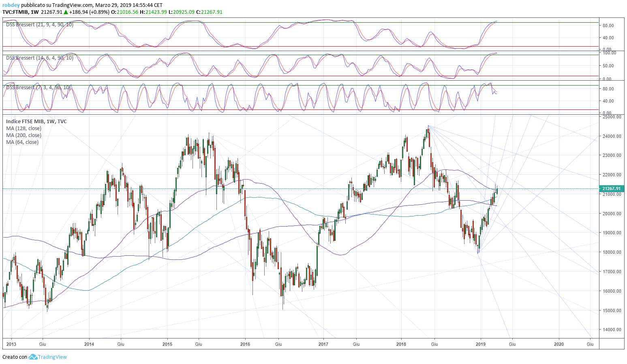Select the O:21016.56 open value
Image resolution: width=627 pixels, height=364 pixels.
[125, 12]
